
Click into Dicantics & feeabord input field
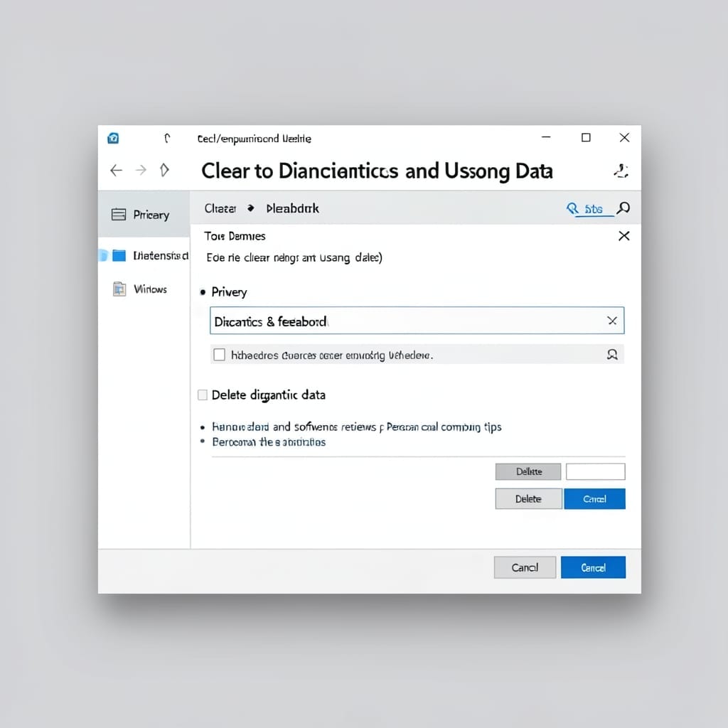coord(417,321)
